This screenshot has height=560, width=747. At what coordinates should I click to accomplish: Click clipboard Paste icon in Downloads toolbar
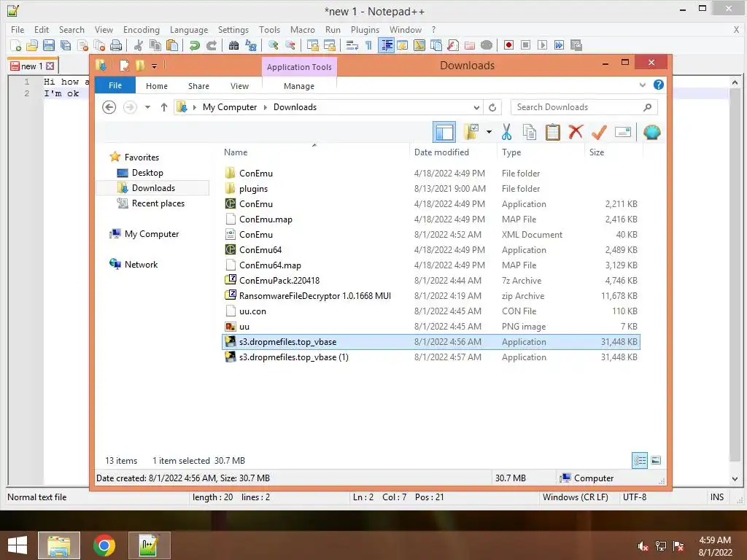click(553, 132)
